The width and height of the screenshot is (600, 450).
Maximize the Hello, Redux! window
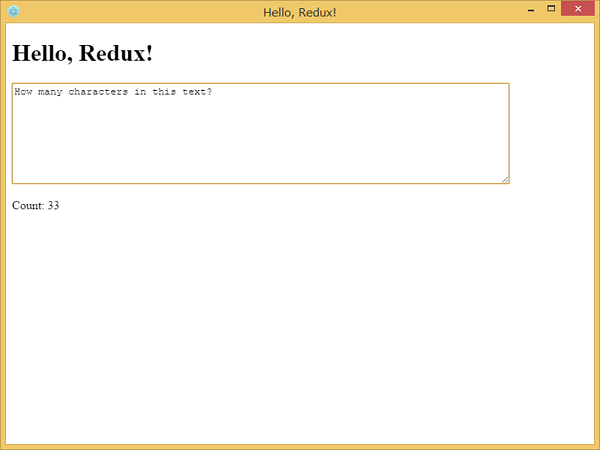pos(551,8)
